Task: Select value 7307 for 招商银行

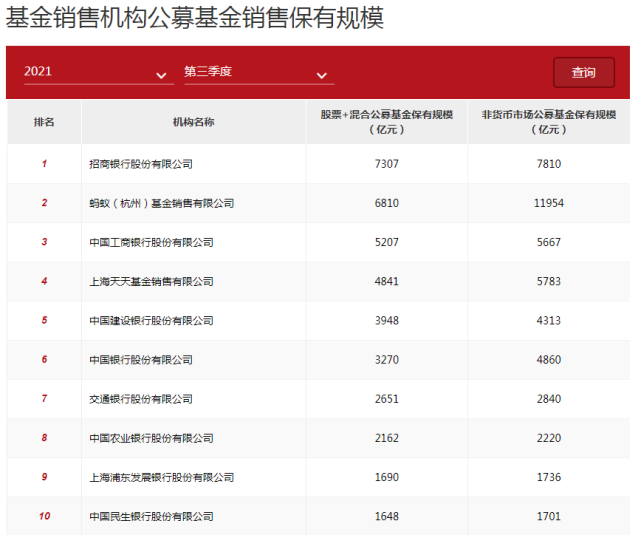Action: click(387, 164)
